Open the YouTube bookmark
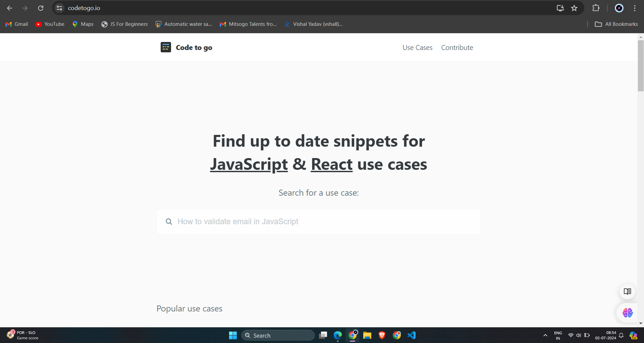 pos(50,24)
